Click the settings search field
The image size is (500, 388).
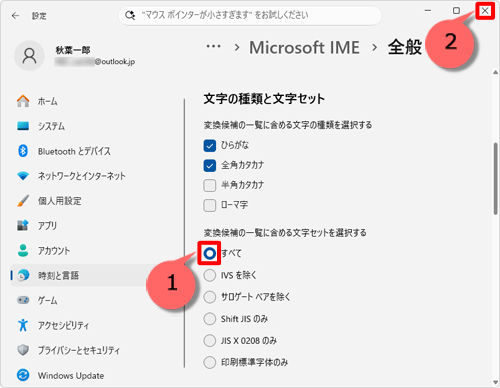(x=250, y=15)
